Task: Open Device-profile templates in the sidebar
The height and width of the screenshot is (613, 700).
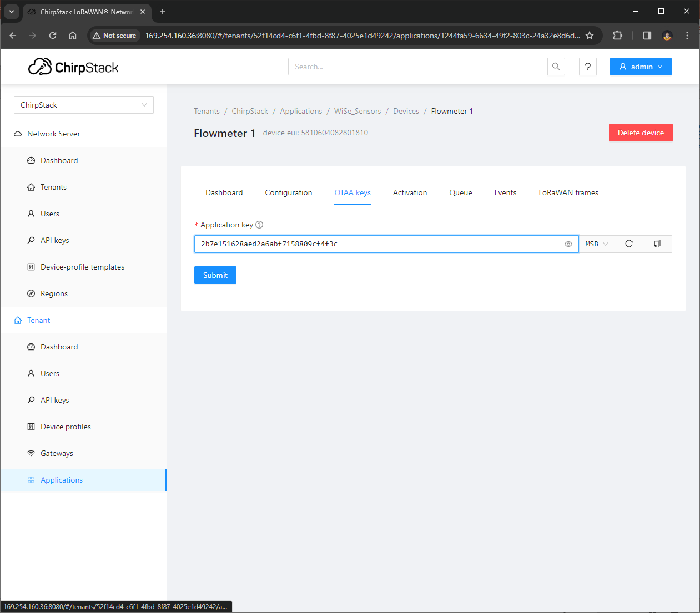Action: [x=82, y=267]
